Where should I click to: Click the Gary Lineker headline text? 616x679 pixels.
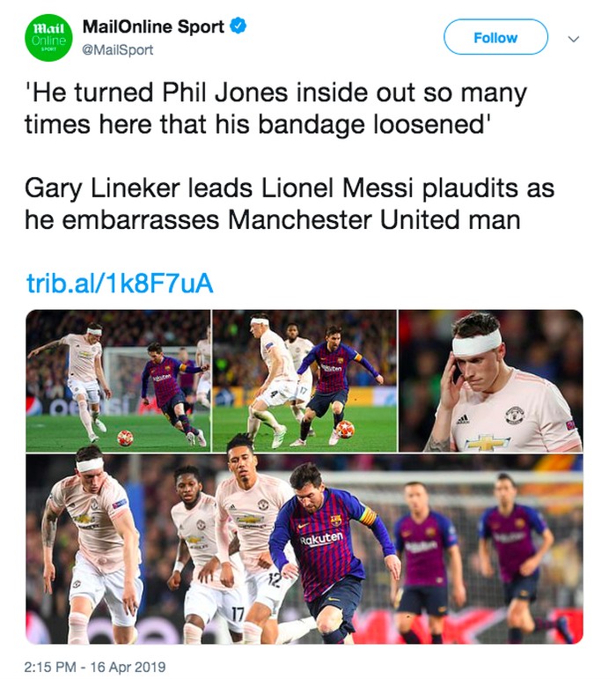pos(289,203)
